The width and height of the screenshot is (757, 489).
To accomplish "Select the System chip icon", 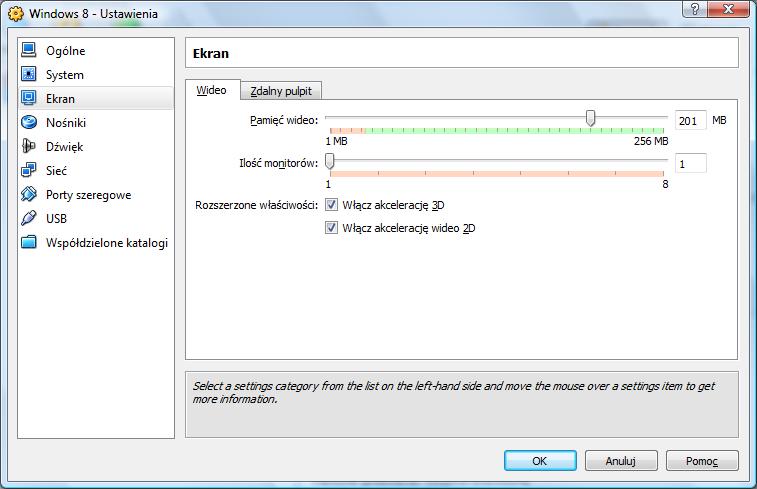I will (x=28, y=75).
